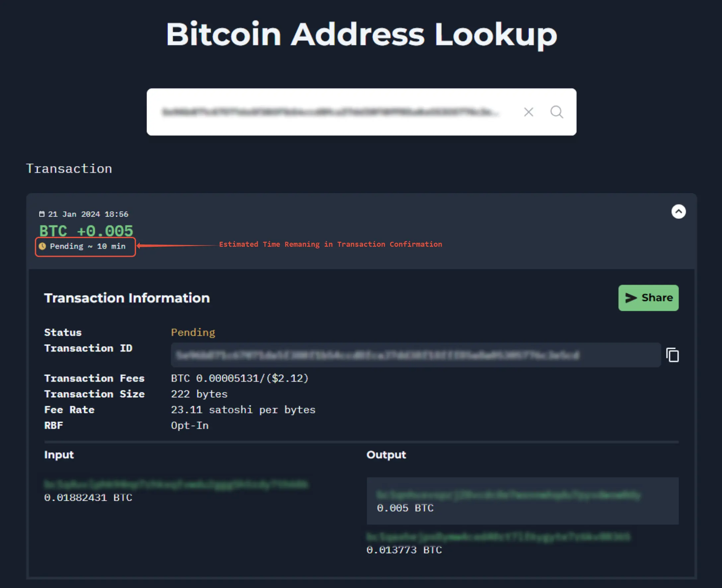Click the 'Opt-In' RBF value
Image resolution: width=722 pixels, height=588 pixels.
190,425
